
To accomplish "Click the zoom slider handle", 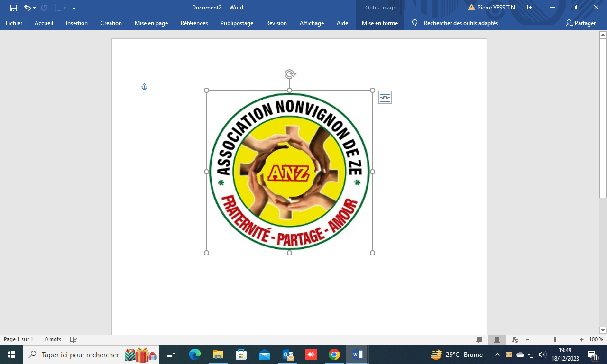I will pos(555,339).
